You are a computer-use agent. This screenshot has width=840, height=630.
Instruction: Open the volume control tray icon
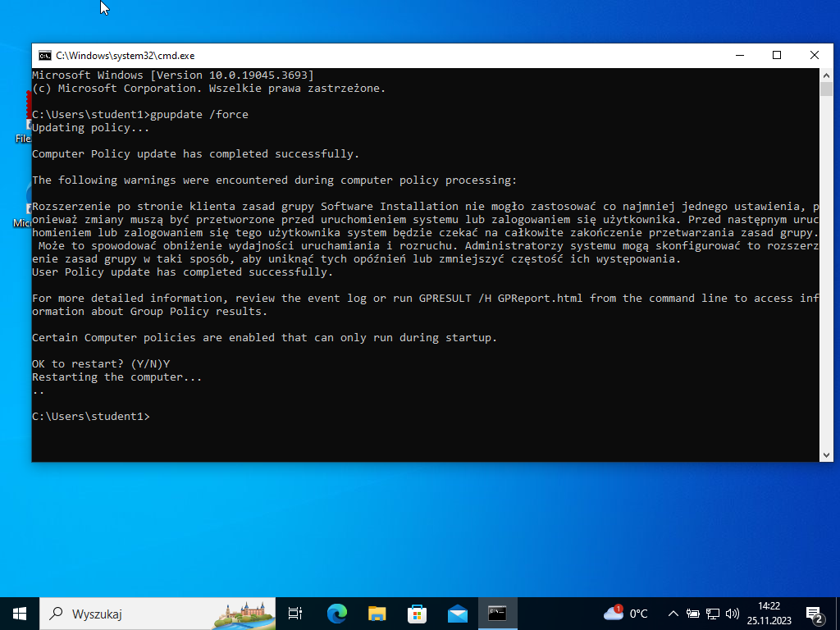(x=733, y=614)
